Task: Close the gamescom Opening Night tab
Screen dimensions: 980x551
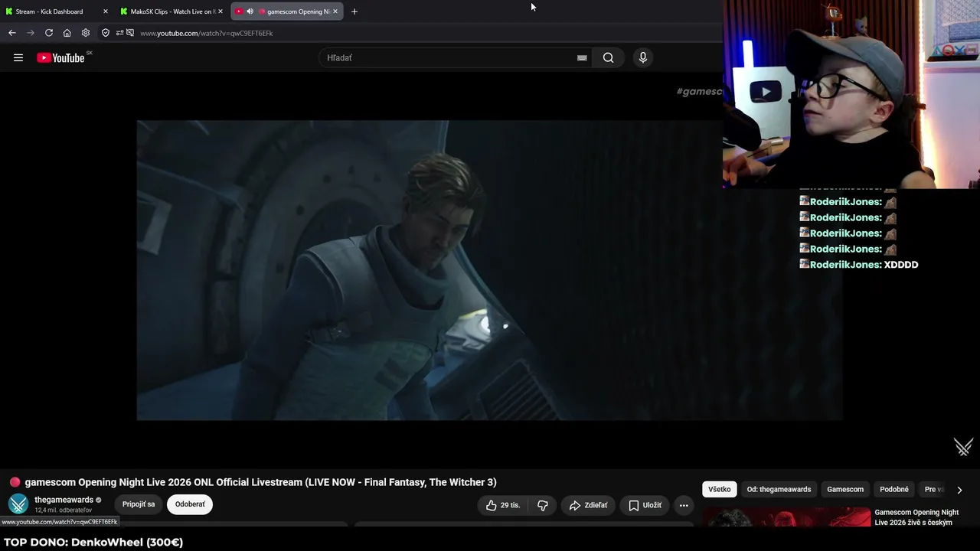Action: coord(335,11)
